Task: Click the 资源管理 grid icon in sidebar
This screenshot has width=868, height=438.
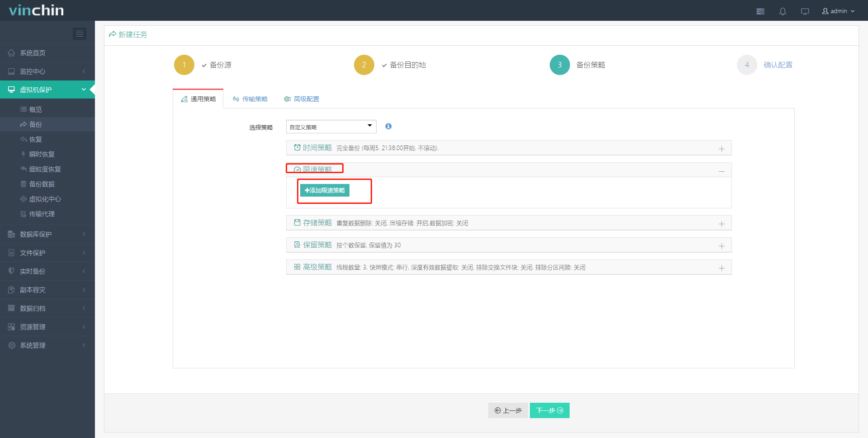Action: [11, 327]
